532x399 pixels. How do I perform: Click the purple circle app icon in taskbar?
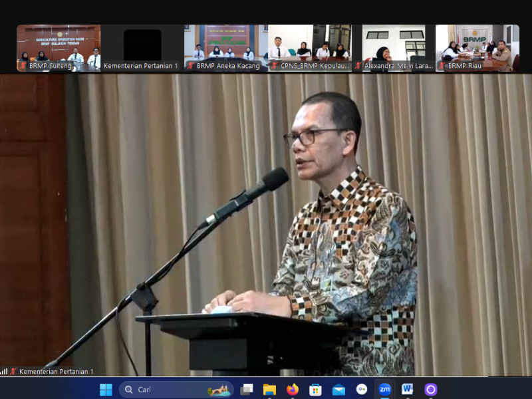click(430, 390)
